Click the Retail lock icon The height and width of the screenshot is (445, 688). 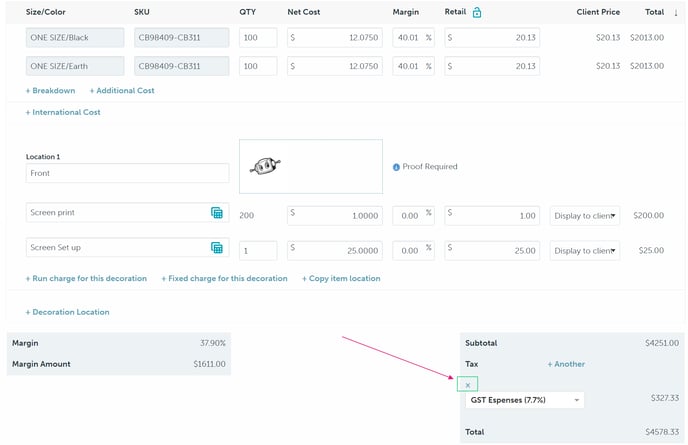(x=477, y=12)
